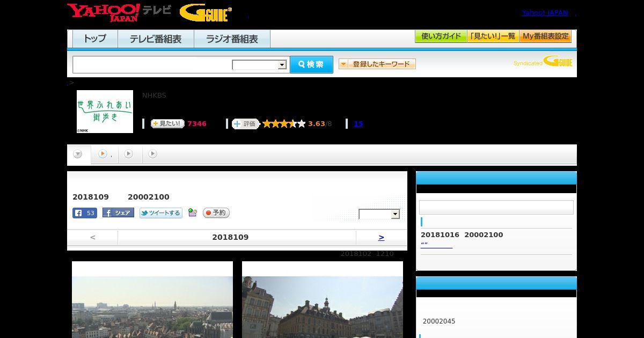Open the ラジオ番組表 tab

point(232,39)
